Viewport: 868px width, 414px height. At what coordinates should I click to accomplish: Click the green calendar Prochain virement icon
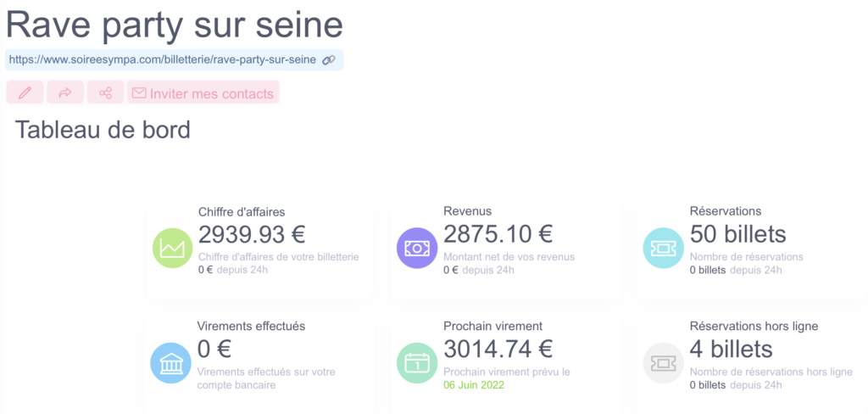pyautogui.click(x=417, y=363)
